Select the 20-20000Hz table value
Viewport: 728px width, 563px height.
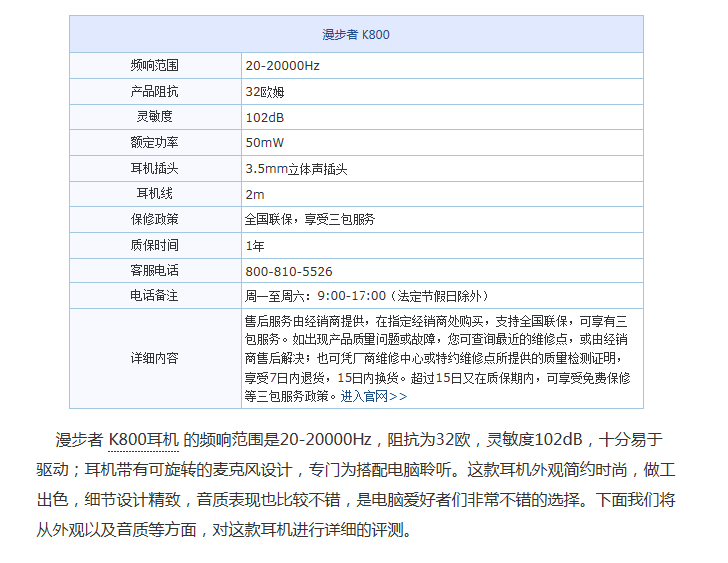[282, 66]
